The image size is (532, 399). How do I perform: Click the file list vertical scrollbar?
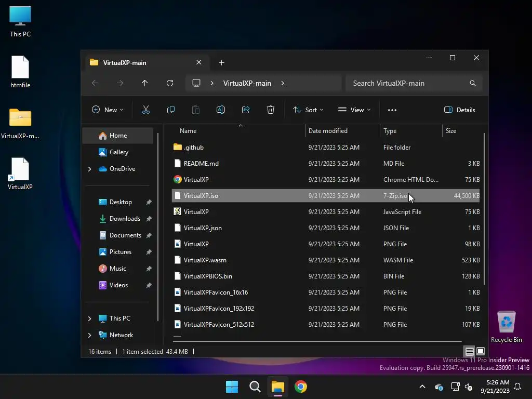pos(484,209)
